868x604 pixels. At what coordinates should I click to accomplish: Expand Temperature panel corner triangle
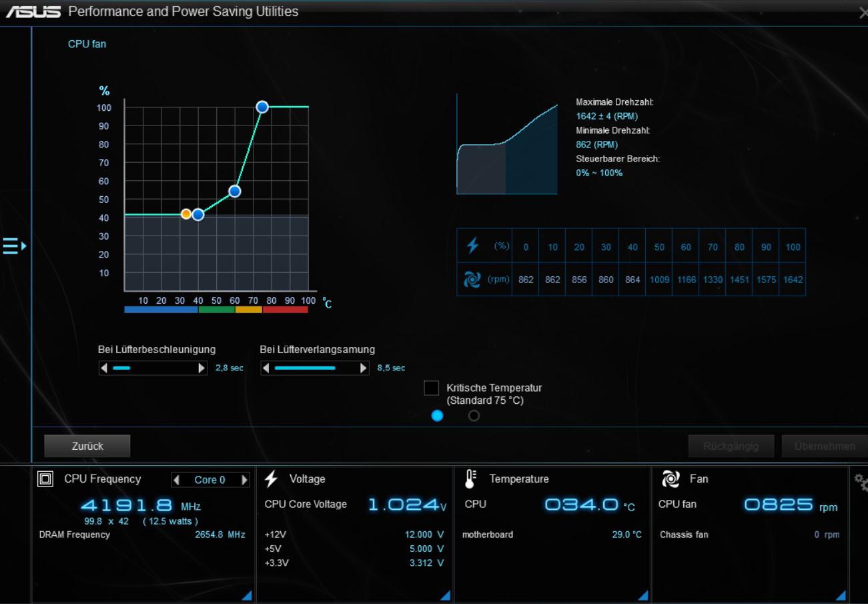pos(643,595)
